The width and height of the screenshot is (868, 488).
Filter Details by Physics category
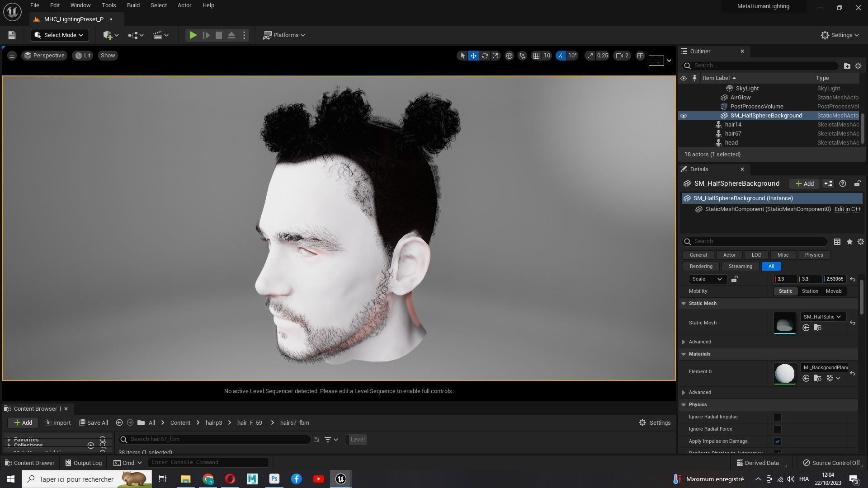(814, 255)
